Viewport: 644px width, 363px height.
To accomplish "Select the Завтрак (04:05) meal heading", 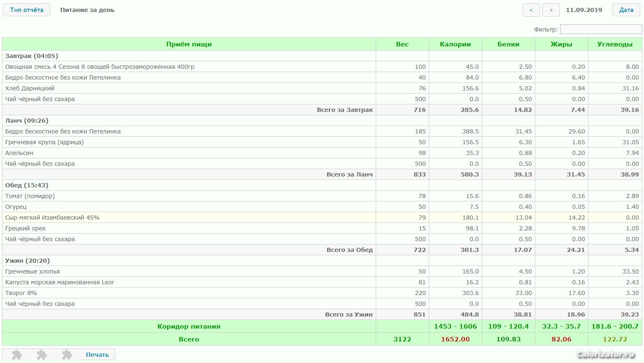I will (x=32, y=56).
